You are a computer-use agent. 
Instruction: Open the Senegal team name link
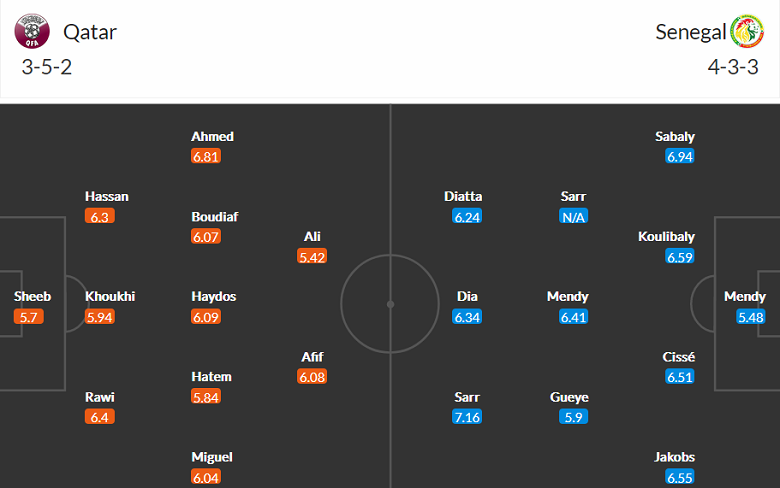(690, 32)
